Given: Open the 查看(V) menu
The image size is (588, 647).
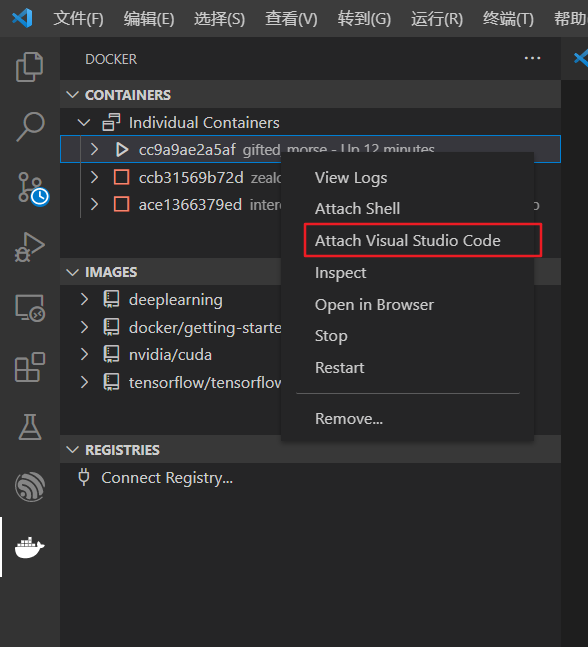Looking at the screenshot, I should [291, 19].
